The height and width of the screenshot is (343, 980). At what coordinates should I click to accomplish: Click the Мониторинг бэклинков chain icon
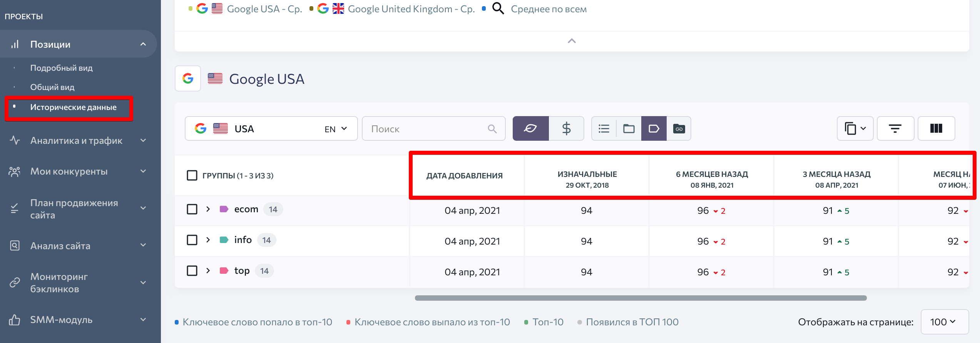[x=15, y=283]
